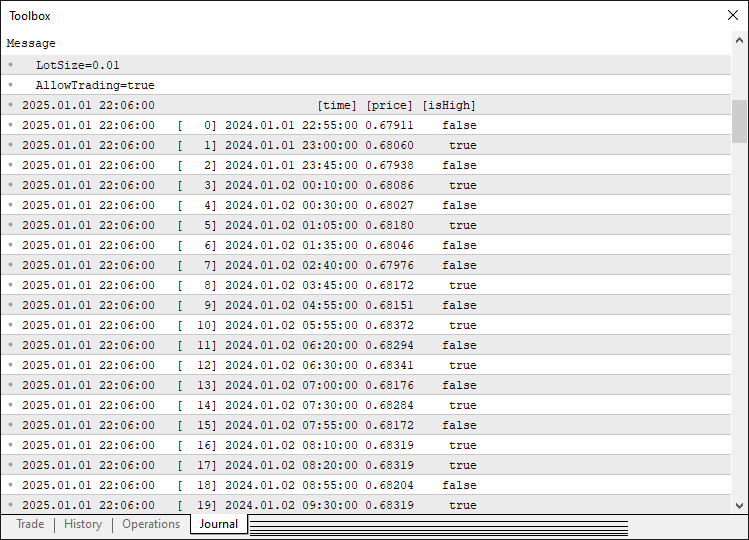
Task: Select the AllowTrading=true log row
Action: pos(366,85)
